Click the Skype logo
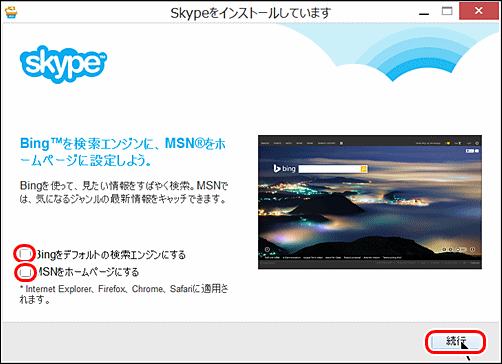Screen dimensions: 502x364 [x=63, y=64]
